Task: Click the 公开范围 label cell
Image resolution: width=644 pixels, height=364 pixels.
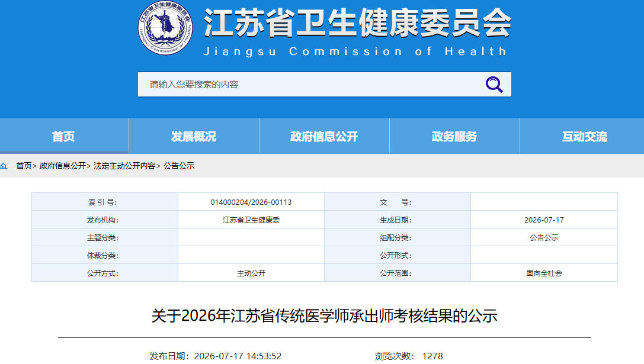Action: [398, 272]
